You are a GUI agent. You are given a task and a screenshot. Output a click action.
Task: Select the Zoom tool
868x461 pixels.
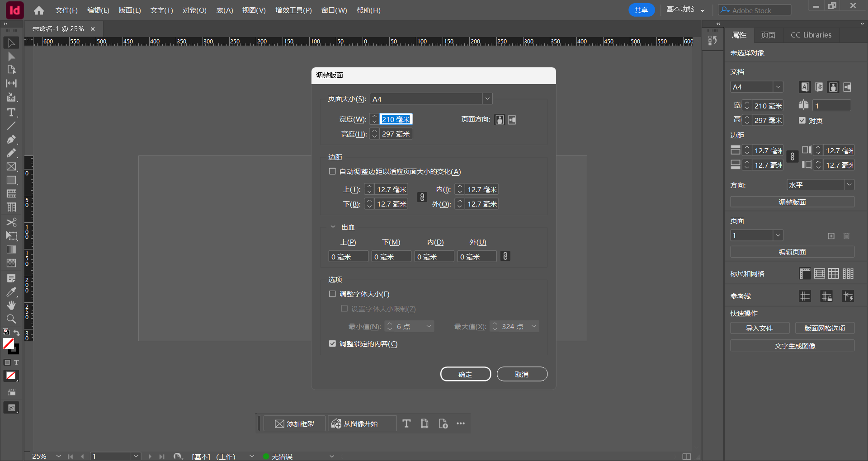pos(11,319)
